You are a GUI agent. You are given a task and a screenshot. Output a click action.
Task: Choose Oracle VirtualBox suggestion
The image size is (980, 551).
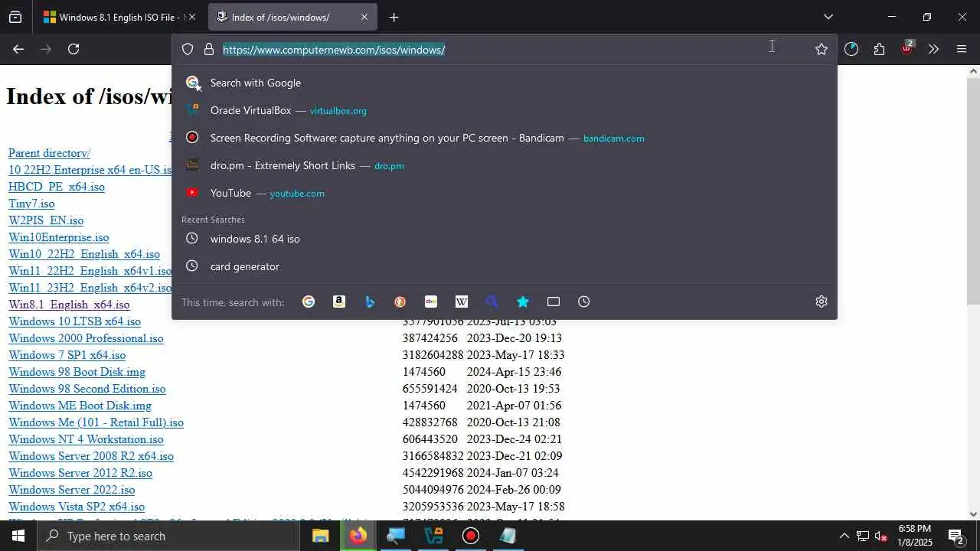[505, 110]
